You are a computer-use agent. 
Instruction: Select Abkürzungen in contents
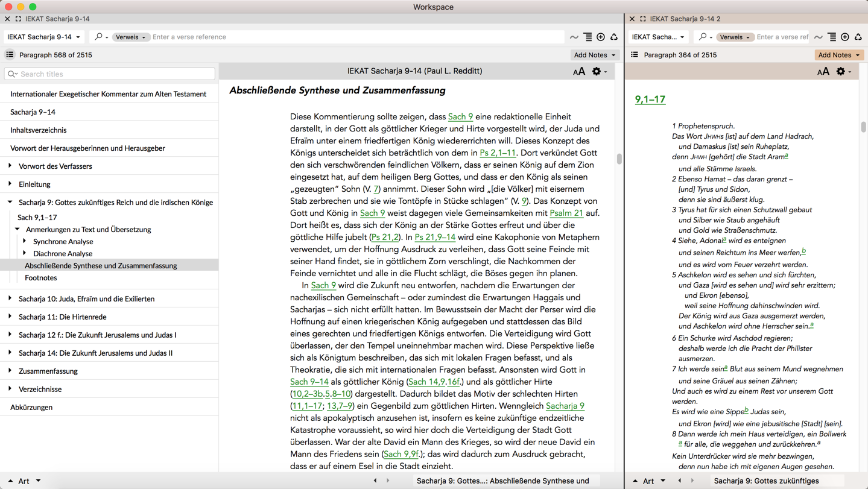click(x=31, y=408)
